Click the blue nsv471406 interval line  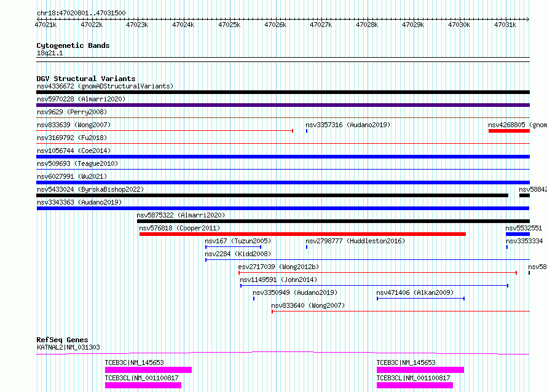(x=421, y=299)
